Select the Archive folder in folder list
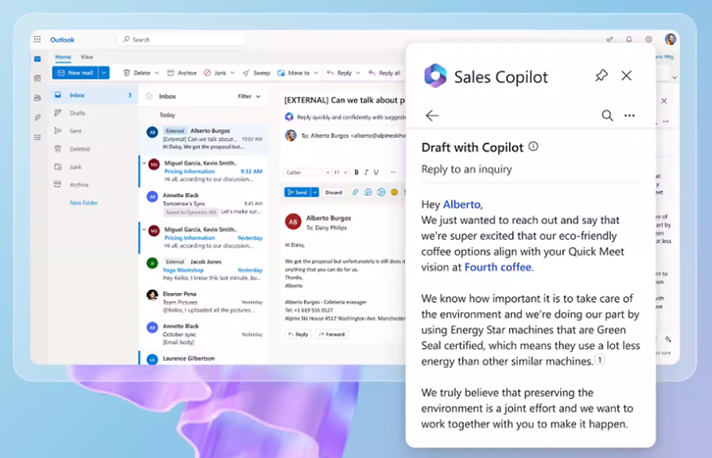Viewport: 712px width, 458px height. tap(93, 185)
